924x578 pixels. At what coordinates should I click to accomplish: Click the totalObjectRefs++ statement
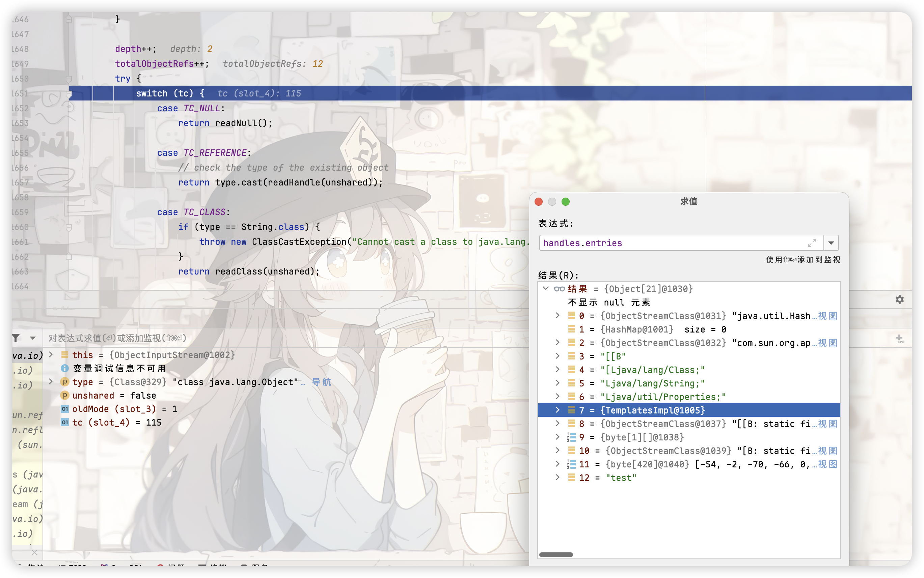[x=162, y=64]
